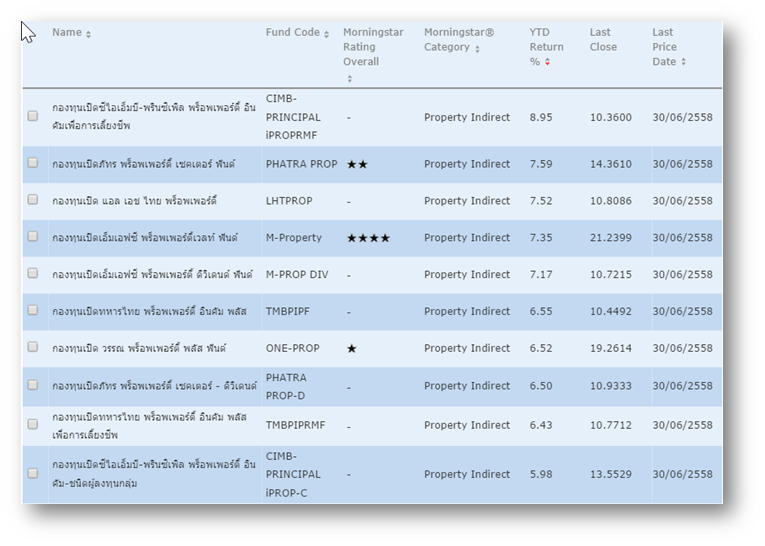765x546 pixels.
Task: Enable the checkbox for the M-PROP DIV row
Action: click(x=33, y=273)
